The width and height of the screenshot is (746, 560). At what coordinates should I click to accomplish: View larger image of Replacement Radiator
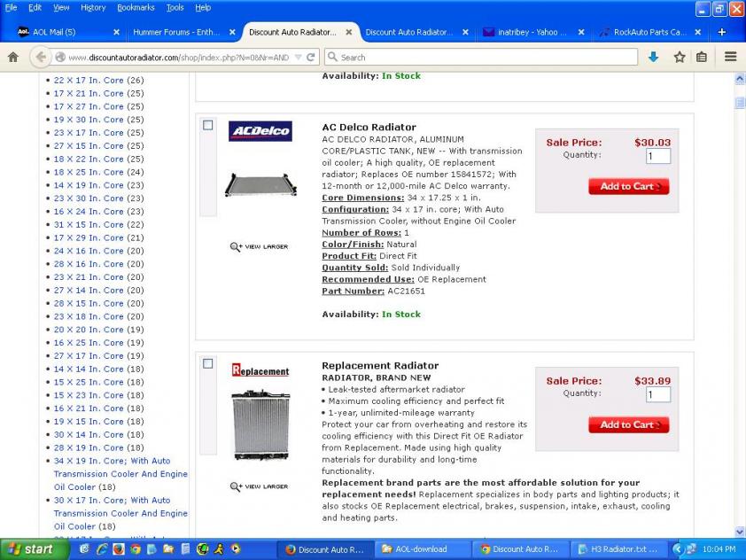coord(260,486)
